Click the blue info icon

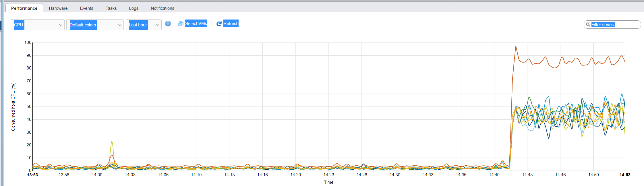pos(168,24)
